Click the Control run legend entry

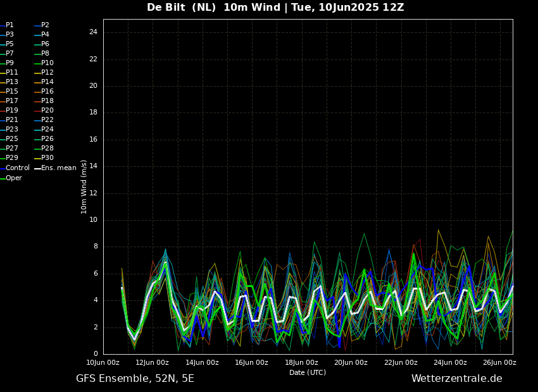18,168
